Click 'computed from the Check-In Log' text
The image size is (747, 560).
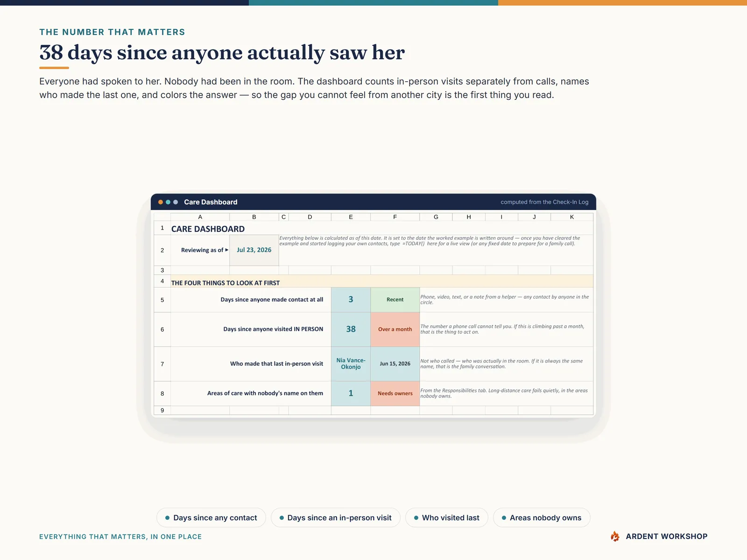[544, 202]
